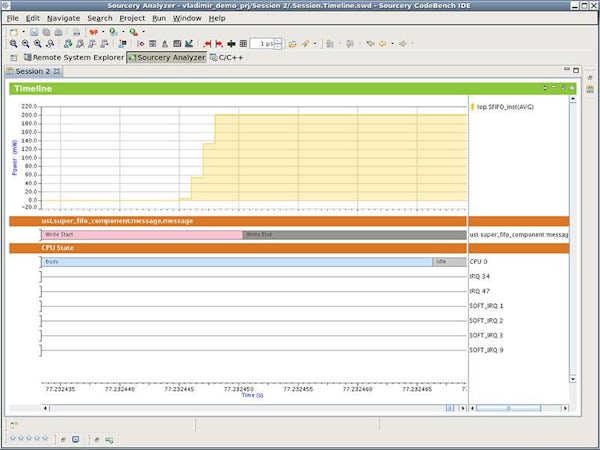Open the Project menu

[132, 18]
